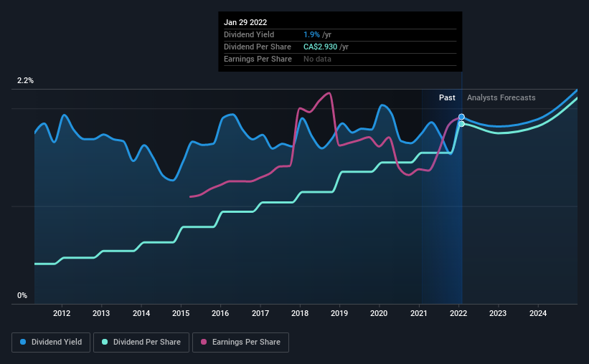Click the Past section label
589x364 pixels.
tap(447, 97)
